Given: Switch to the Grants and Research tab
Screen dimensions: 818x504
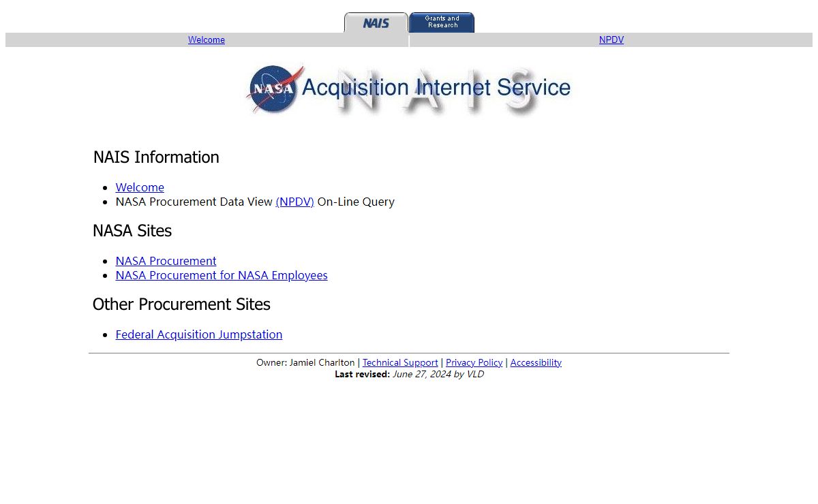Looking at the screenshot, I should [442, 22].
